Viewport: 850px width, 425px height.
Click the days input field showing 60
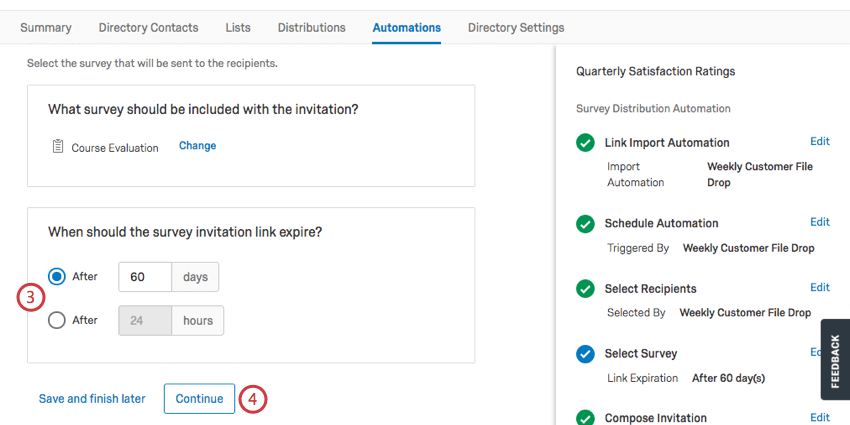click(145, 277)
